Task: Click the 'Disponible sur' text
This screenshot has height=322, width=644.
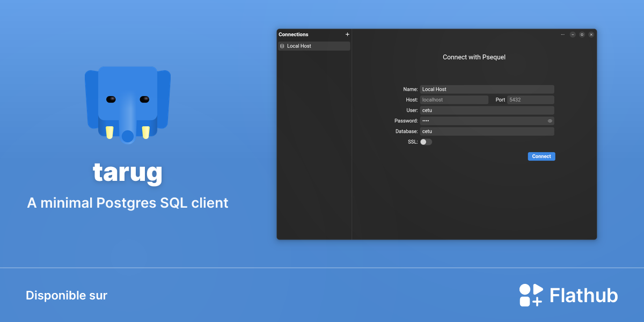Action: coord(67,295)
